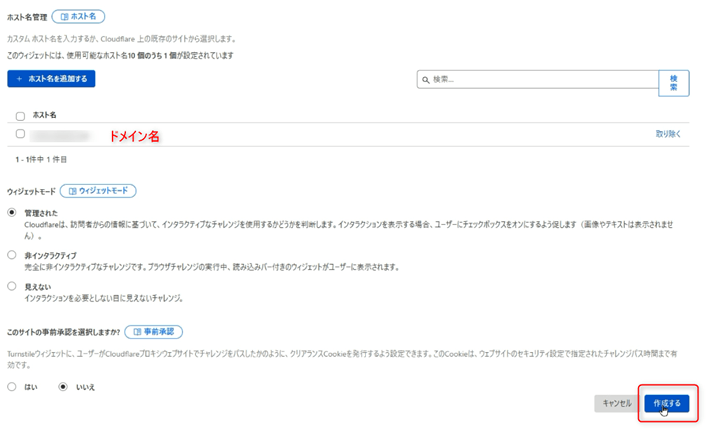Toggle the select-all ホスト名 header checkbox

[x=20, y=116]
